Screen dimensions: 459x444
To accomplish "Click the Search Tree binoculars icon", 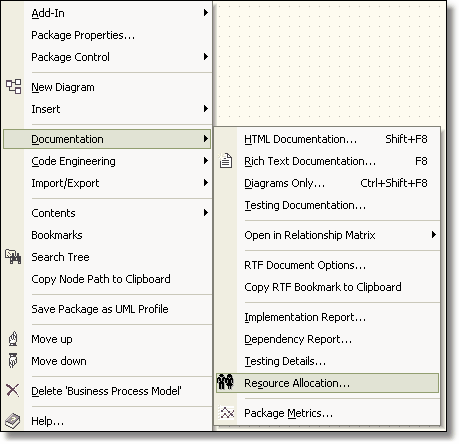I will pyautogui.click(x=13, y=257).
